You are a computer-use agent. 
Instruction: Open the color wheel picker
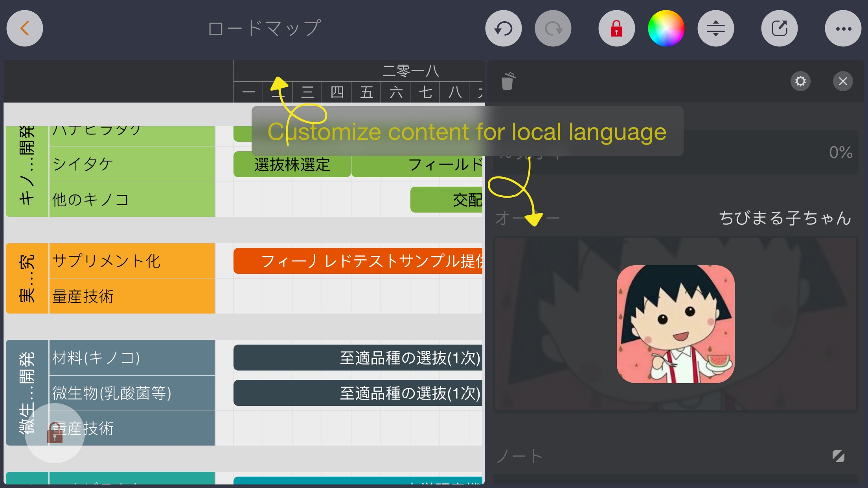pyautogui.click(x=666, y=28)
